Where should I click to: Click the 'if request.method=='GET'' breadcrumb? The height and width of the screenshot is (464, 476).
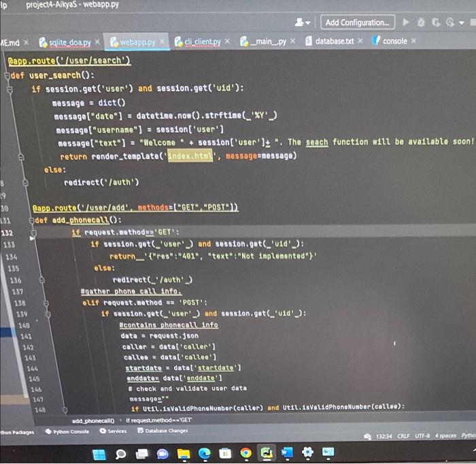click(158, 420)
